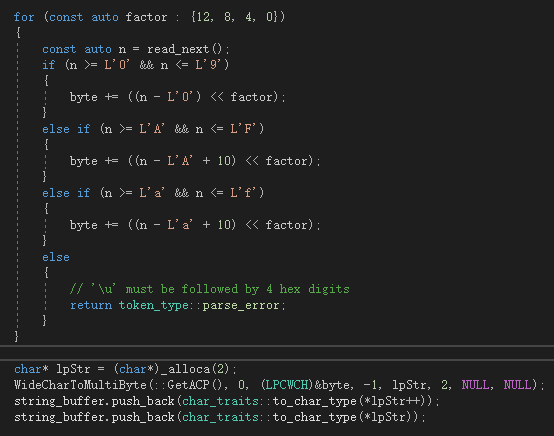Click the parse_error enum value
Image resolution: width=554 pixels, height=436 pixels.
[x=241, y=305]
